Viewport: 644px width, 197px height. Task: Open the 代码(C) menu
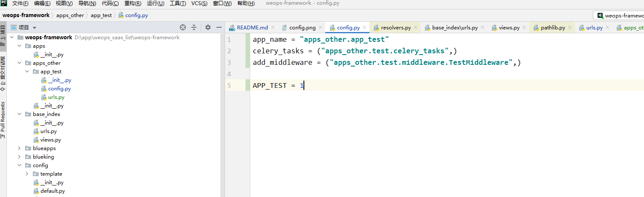(x=110, y=3)
